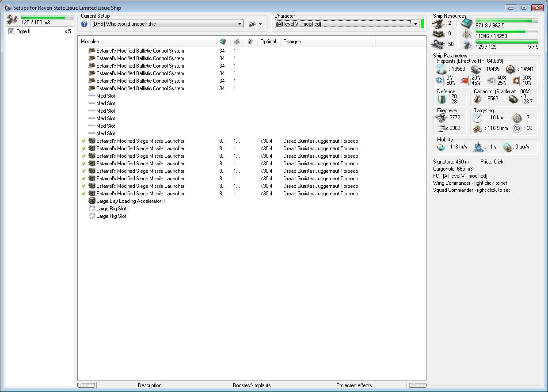Click the powergrid icon by 11346 / 14250

pos(467,34)
